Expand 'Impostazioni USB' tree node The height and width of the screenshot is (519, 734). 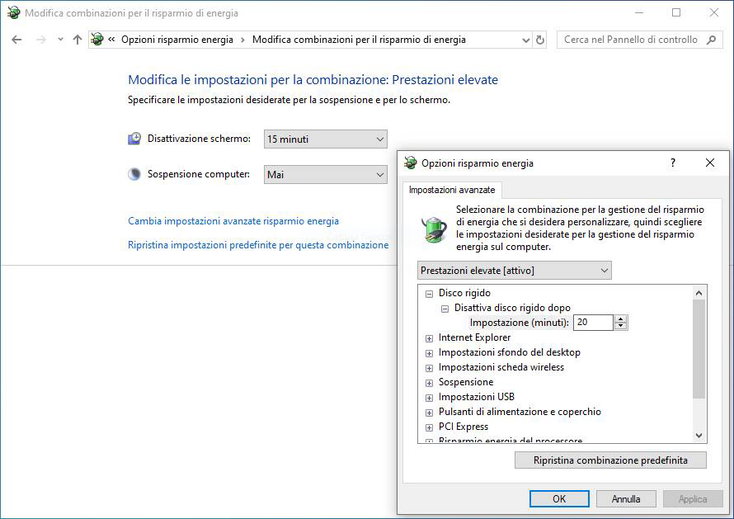[429, 398]
